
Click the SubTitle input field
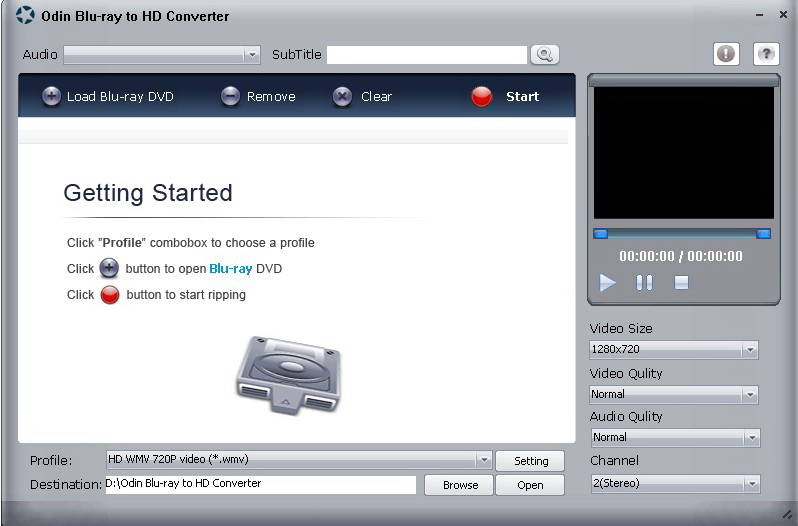click(x=426, y=55)
